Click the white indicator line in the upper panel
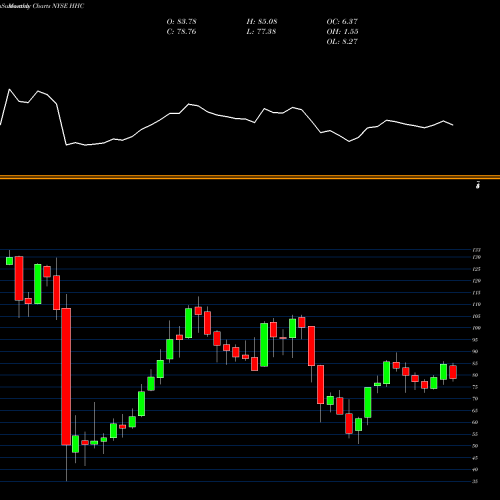 [x=227, y=117]
